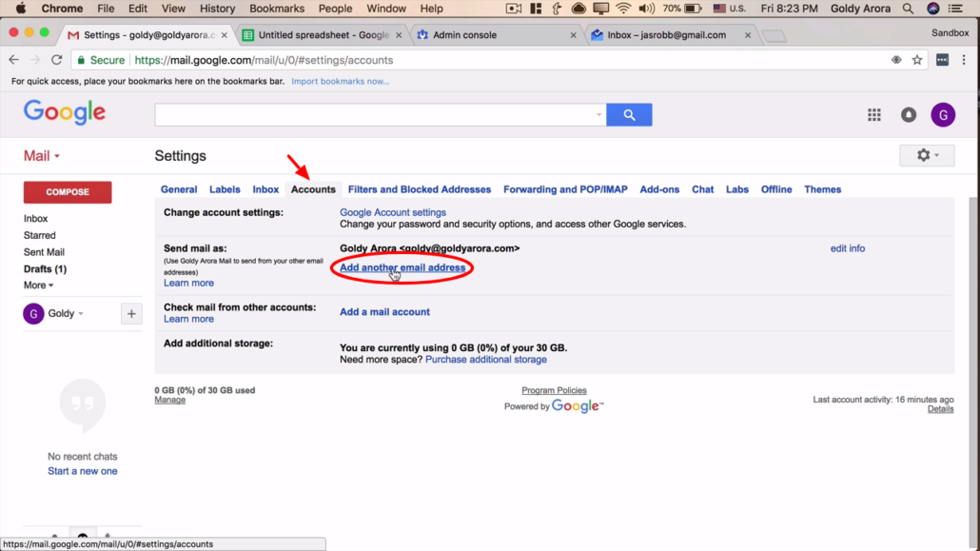Screen dimensions: 980x551
Task: Open the Offline settings tab
Action: click(776, 189)
